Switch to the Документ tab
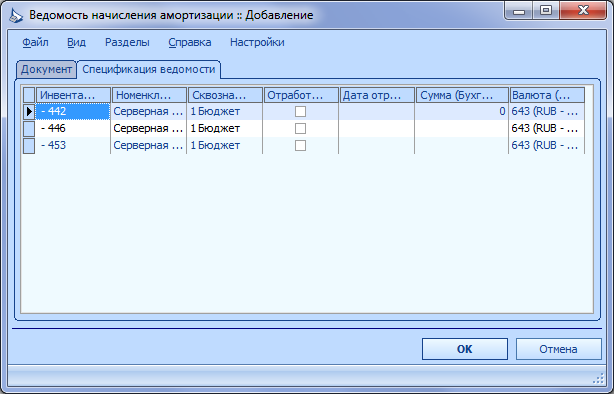The image size is (614, 394). click(46, 69)
